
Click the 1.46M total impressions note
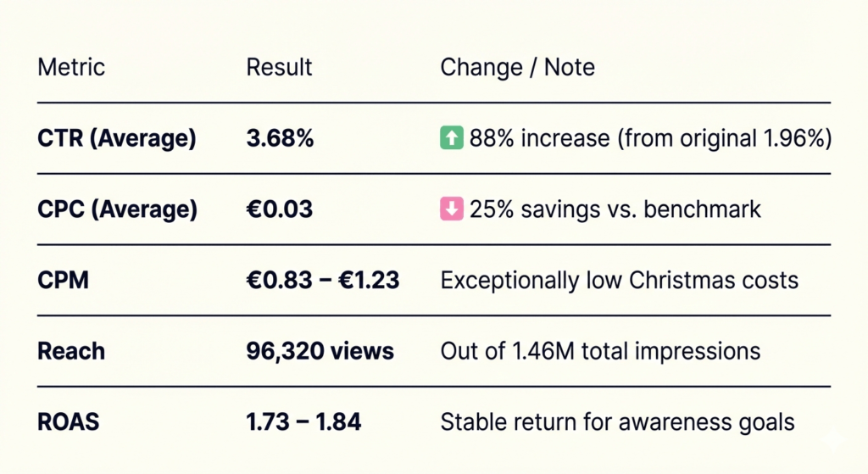click(x=600, y=351)
